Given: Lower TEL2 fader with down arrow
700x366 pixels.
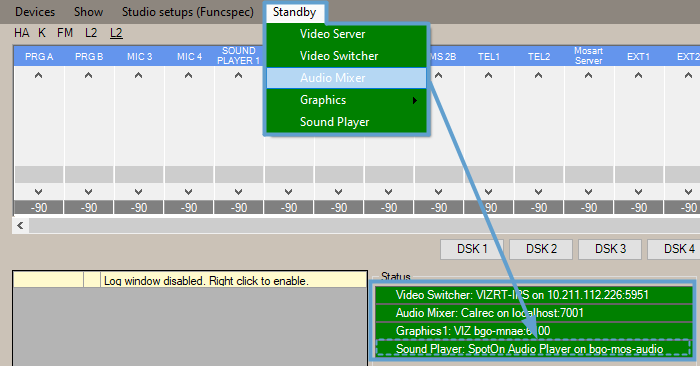Looking at the screenshot, I should click(x=539, y=192).
